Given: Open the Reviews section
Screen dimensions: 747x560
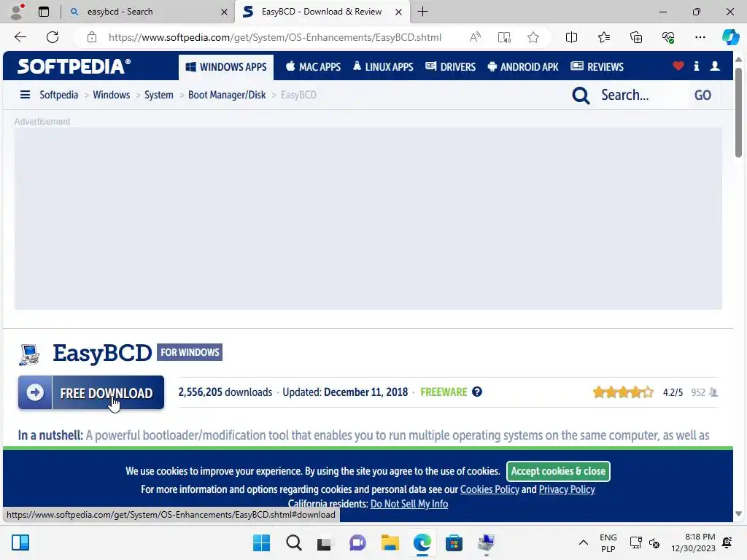Looking at the screenshot, I should click(x=597, y=67).
